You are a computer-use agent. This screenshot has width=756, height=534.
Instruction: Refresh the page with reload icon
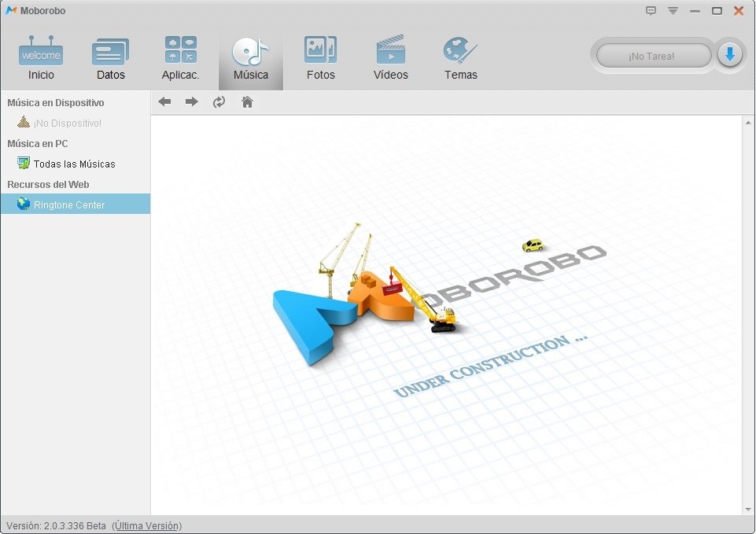tap(219, 101)
